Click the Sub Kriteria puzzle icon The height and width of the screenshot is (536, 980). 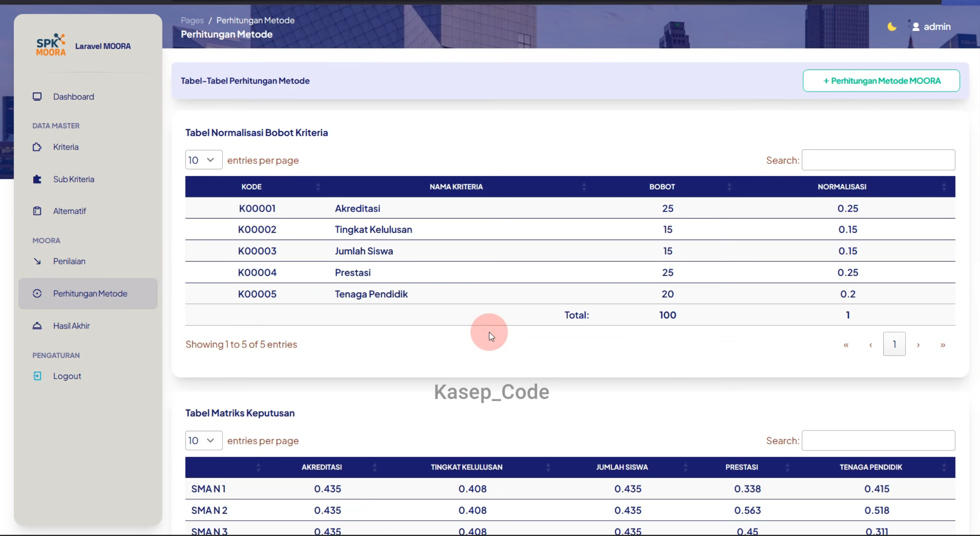point(37,179)
